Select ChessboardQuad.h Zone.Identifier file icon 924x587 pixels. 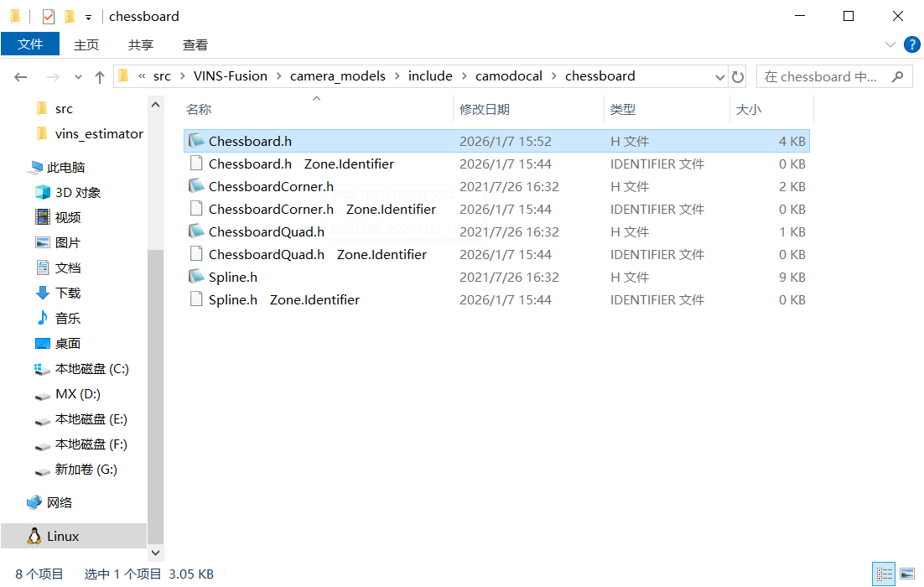pyautogui.click(x=196, y=254)
